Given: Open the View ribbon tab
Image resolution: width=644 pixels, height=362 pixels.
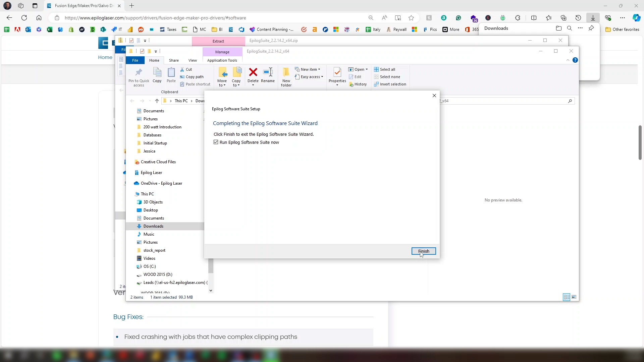Looking at the screenshot, I should coord(193,60).
